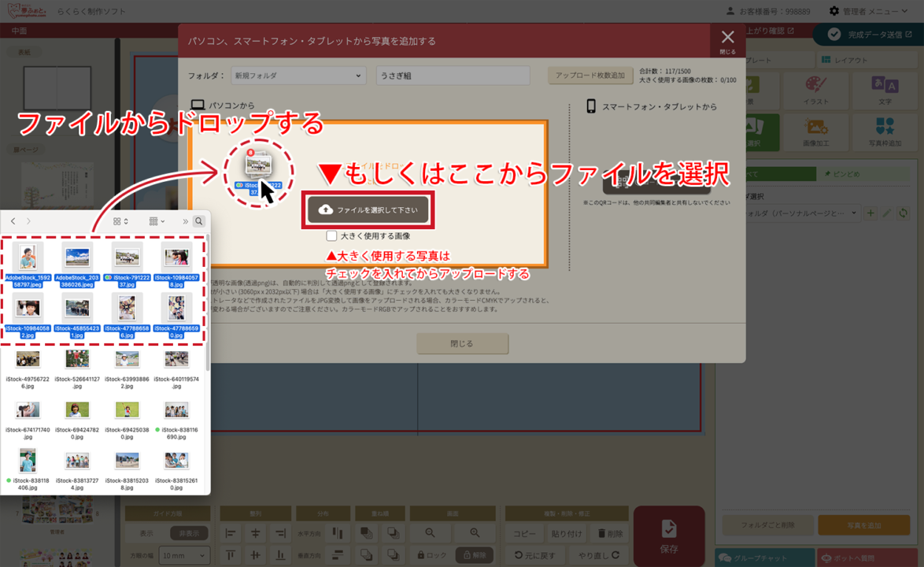The width and height of the screenshot is (924, 567).
Task: Align objects to the top edge
Action: click(231, 554)
